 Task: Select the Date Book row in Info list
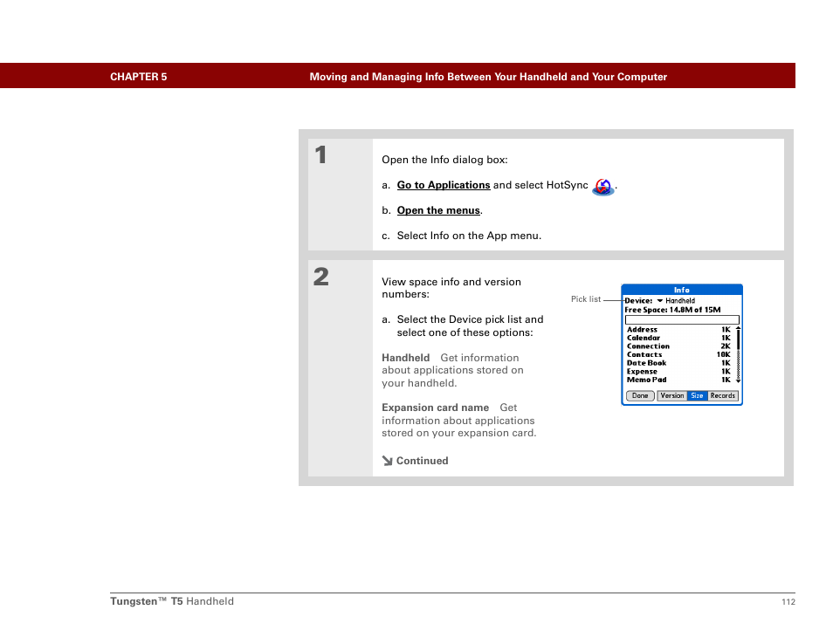678,363
